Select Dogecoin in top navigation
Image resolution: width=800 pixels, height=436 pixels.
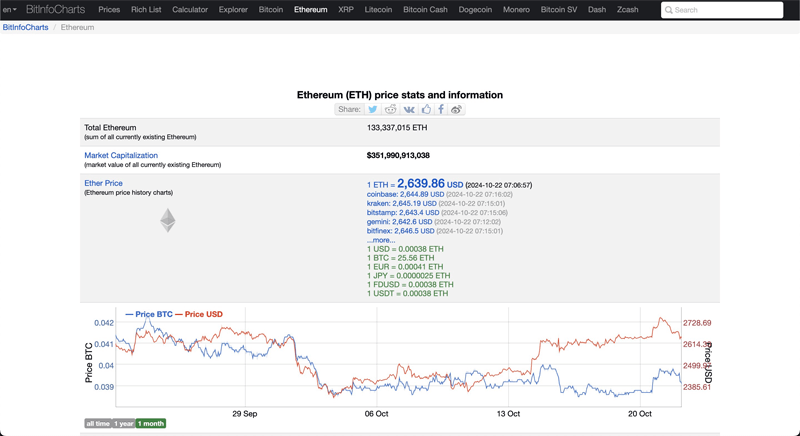[476, 10]
